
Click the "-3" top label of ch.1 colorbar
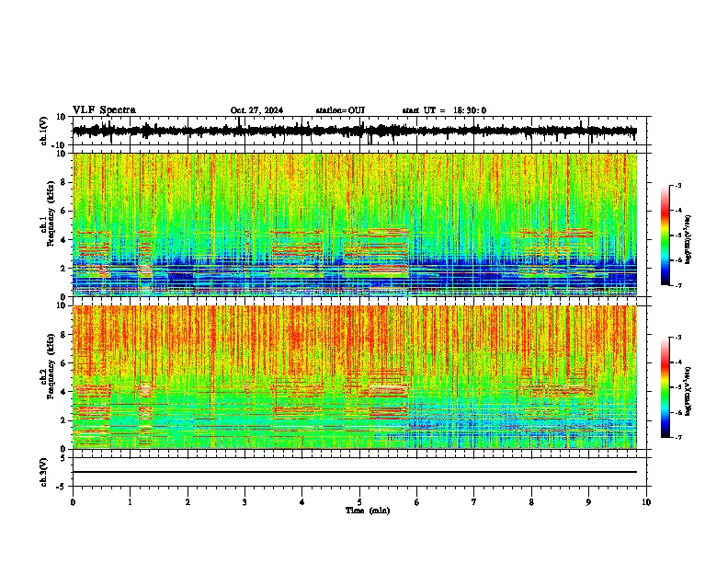(x=678, y=185)
